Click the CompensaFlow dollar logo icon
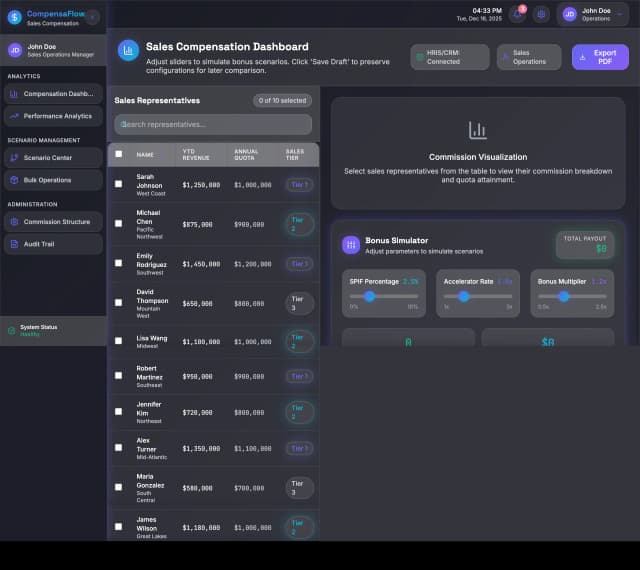The image size is (640, 570). [14, 17]
